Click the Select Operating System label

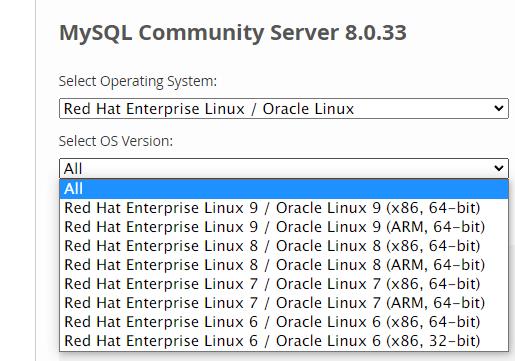138,81
